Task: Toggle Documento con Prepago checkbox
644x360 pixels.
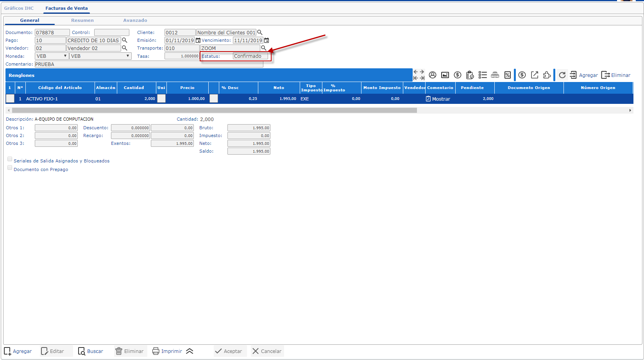Action: pos(10,168)
